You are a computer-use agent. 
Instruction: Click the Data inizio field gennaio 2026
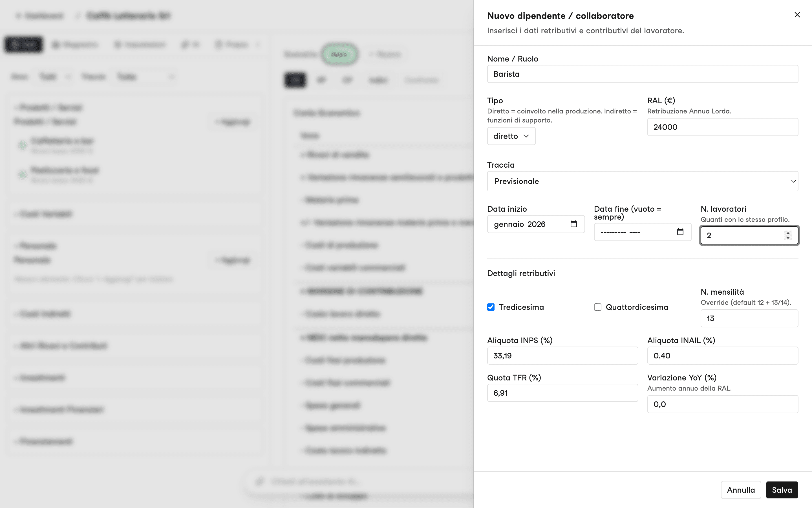tap(535, 224)
